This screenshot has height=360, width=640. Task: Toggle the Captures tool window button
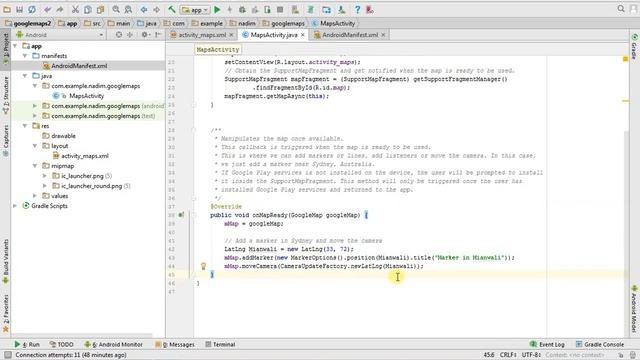point(6,141)
